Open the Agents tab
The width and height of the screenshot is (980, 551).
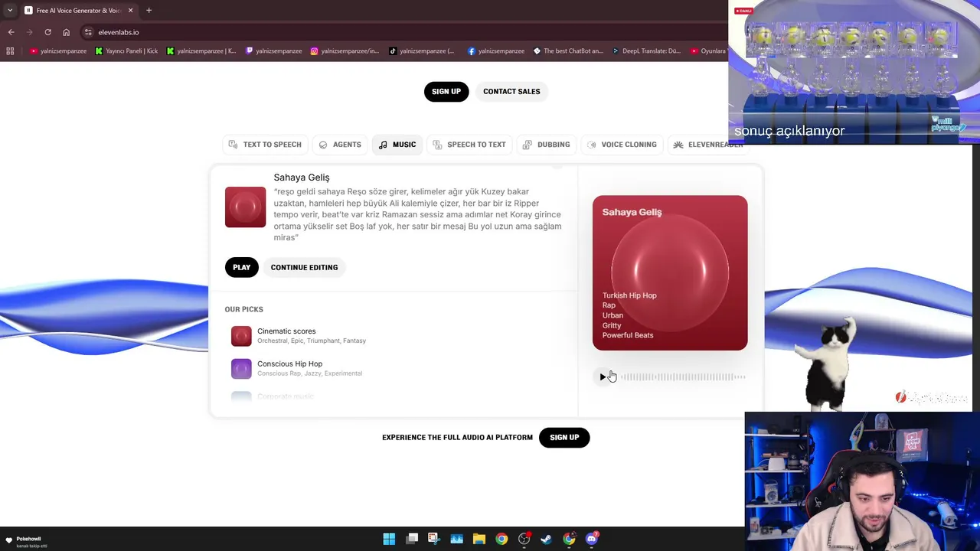pyautogui.click(x=340, y=145)
